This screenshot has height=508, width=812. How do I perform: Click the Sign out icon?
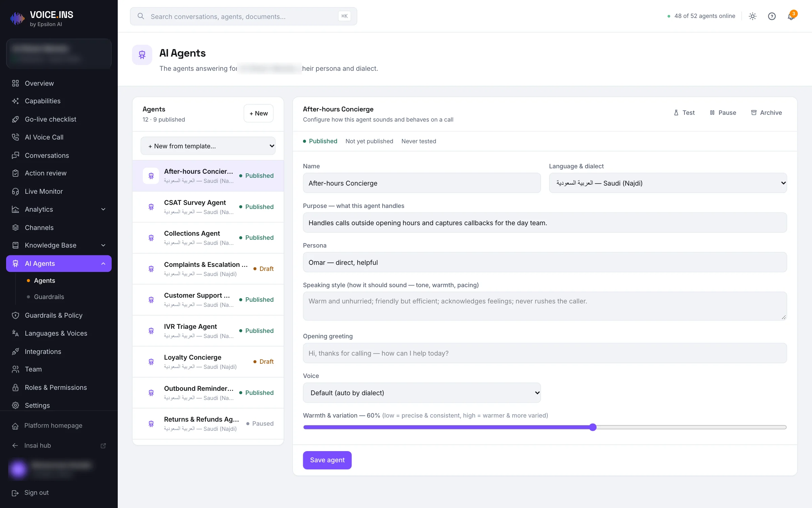click(x=15, y=493)
